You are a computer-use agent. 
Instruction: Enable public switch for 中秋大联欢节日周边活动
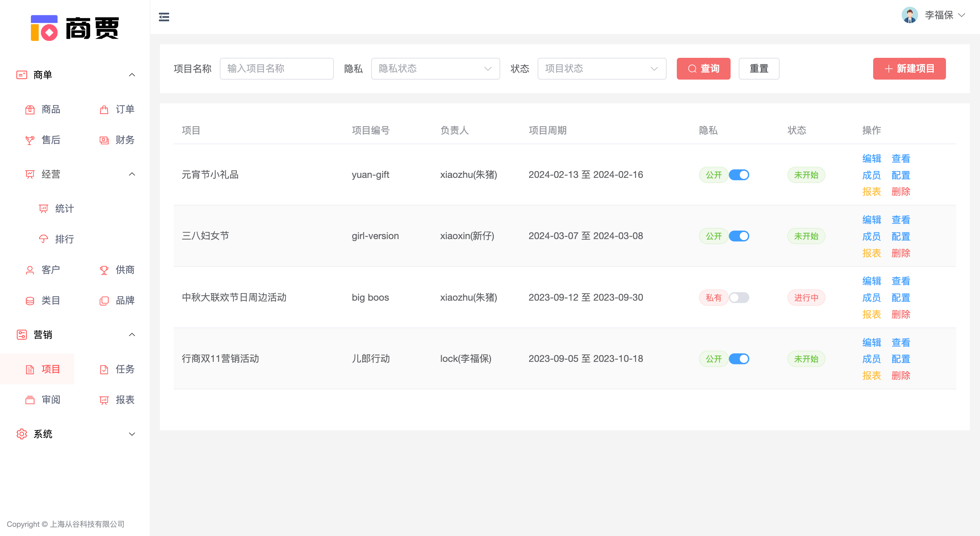pos(739,298)
